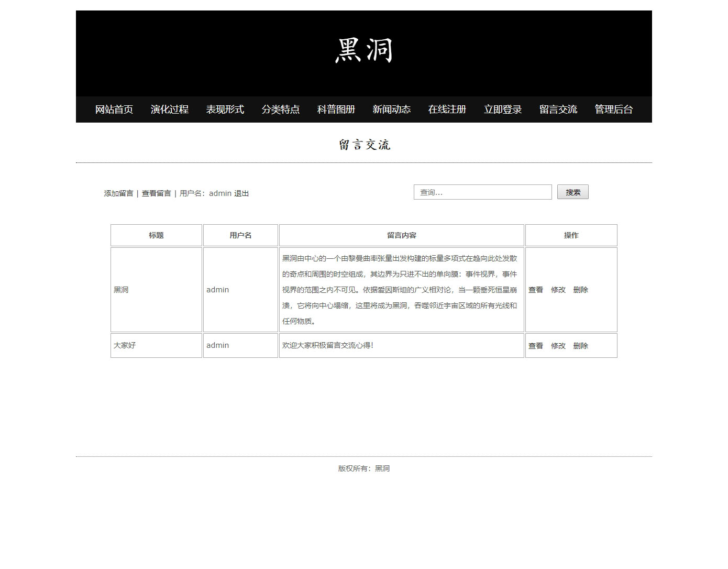
Task: Click the 标题 column header
Action: [156, 235]
